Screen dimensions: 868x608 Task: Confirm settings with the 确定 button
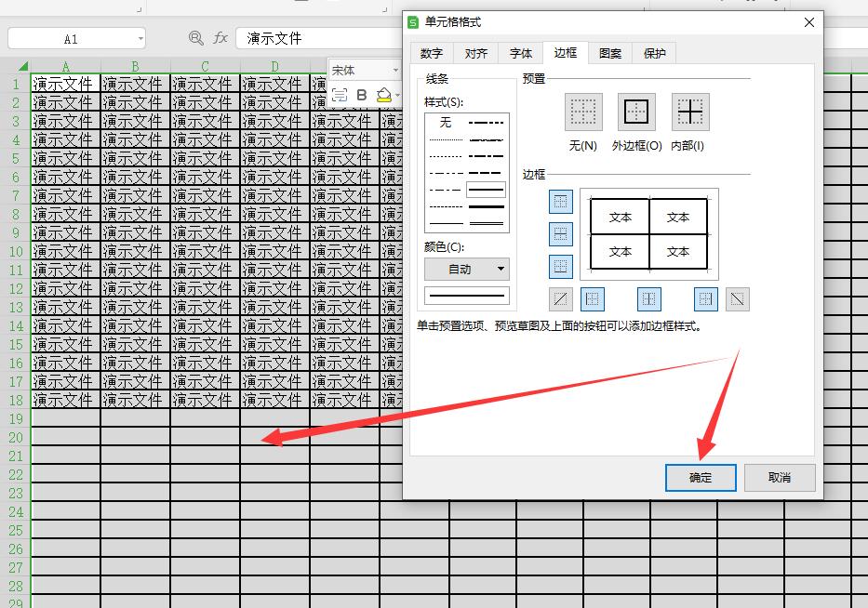700,477
